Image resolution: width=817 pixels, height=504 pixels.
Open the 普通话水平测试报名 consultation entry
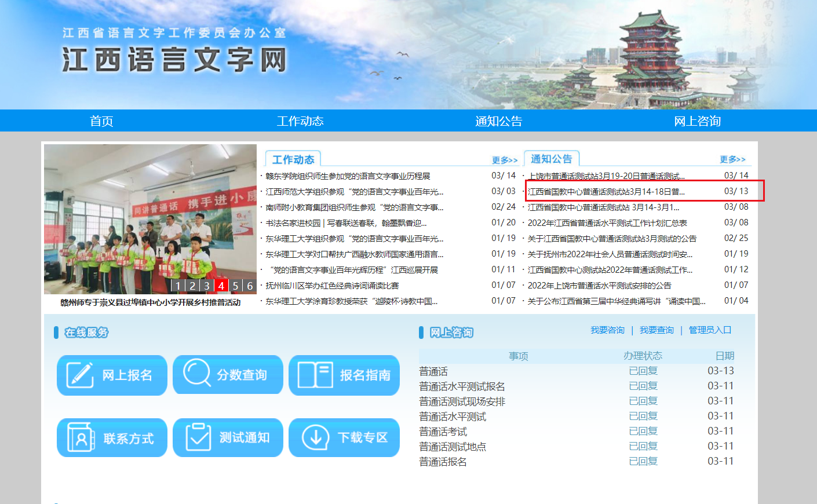click(x=462, y=386)
